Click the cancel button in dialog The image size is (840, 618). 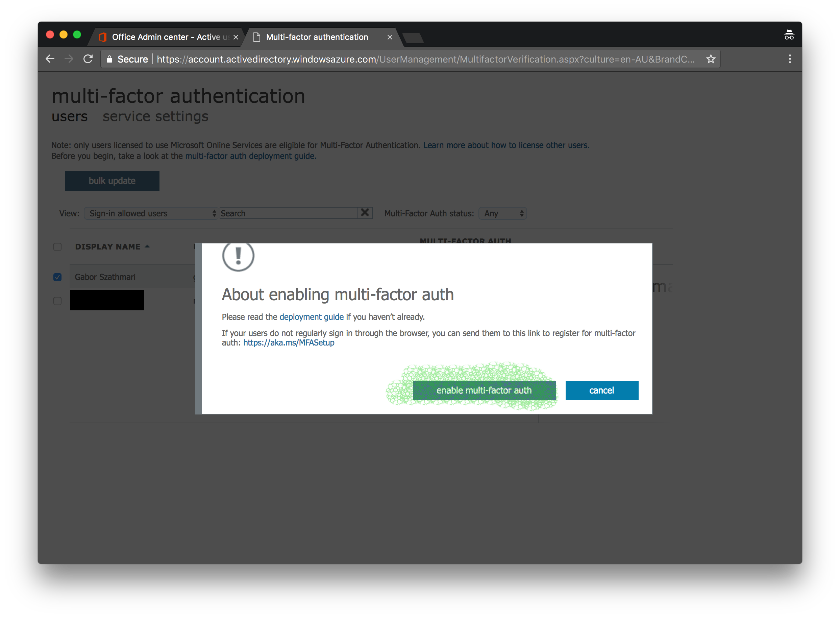click(x=601, y=390)
